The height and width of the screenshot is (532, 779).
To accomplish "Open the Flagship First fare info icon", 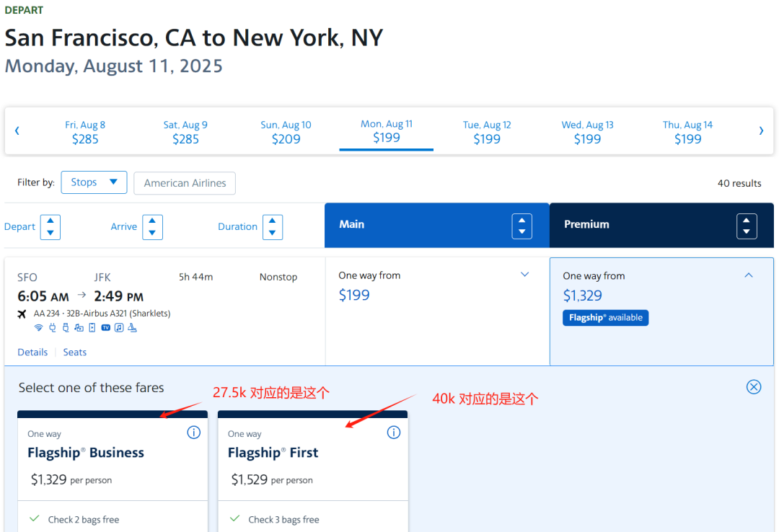I will (393, 433).
